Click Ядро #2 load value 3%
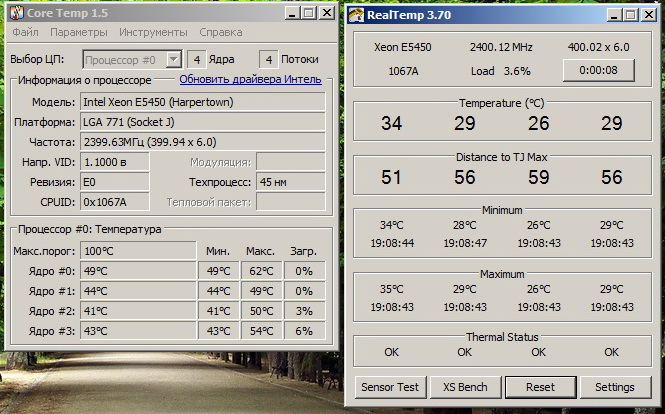This screenshot has width=665, height=414. point(305,311)
